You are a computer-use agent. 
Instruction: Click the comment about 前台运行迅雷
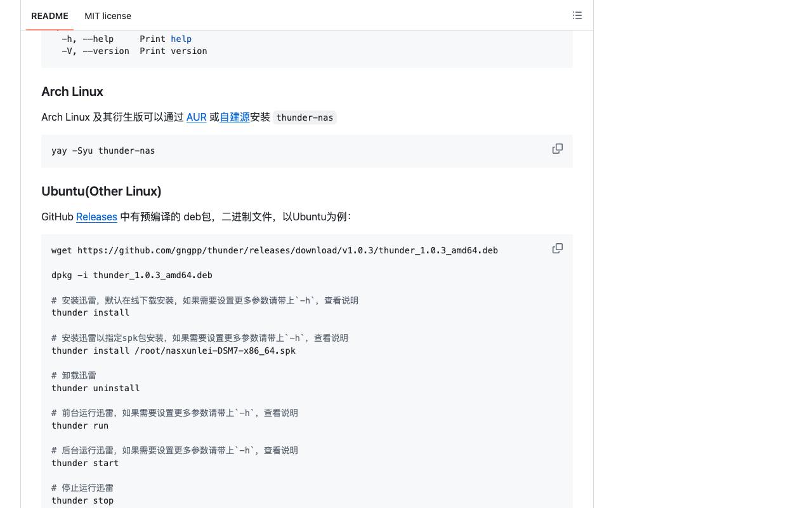(x=174, y=413)
